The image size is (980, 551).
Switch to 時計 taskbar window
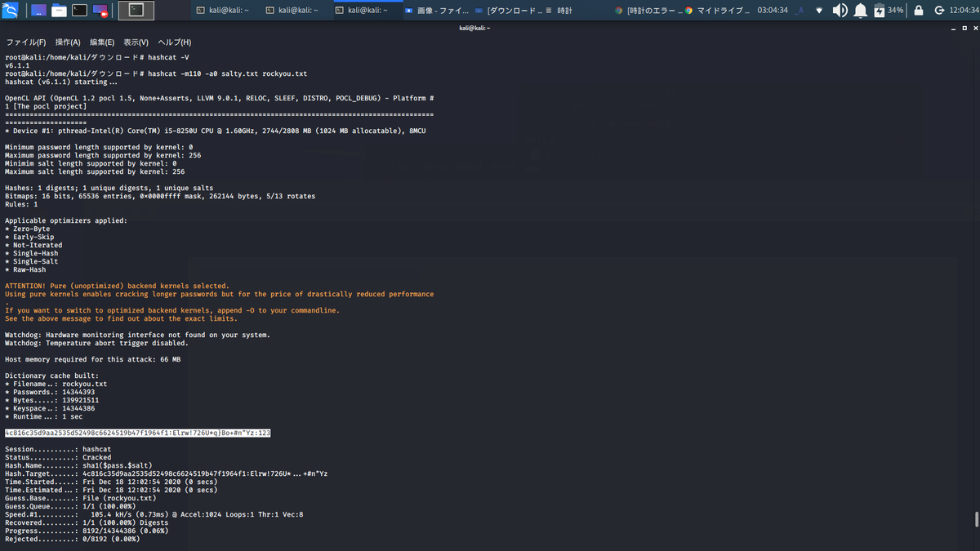click(577, 11)
